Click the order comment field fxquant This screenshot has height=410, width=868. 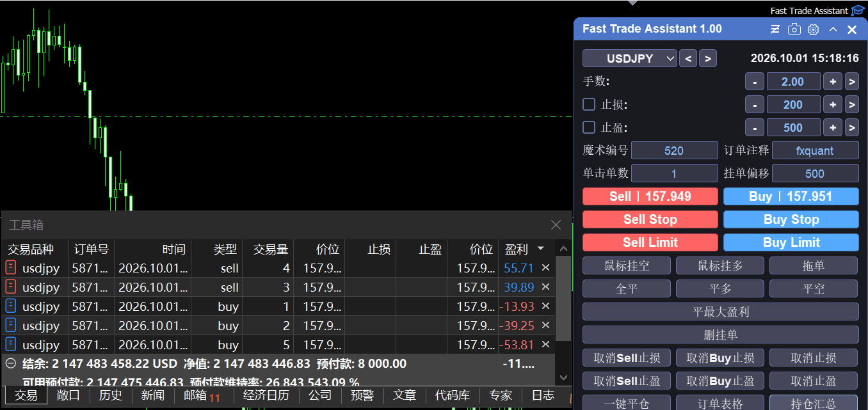pos(816,151)
